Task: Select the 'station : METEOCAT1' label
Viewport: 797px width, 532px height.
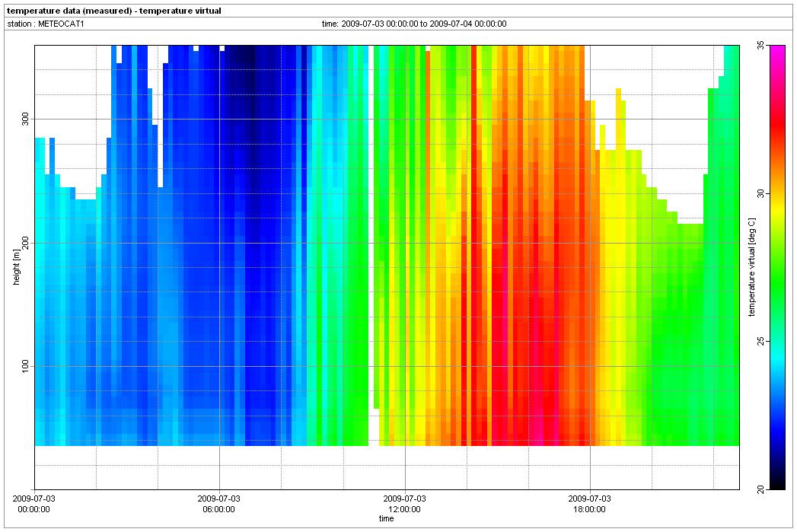Action: 38,24
